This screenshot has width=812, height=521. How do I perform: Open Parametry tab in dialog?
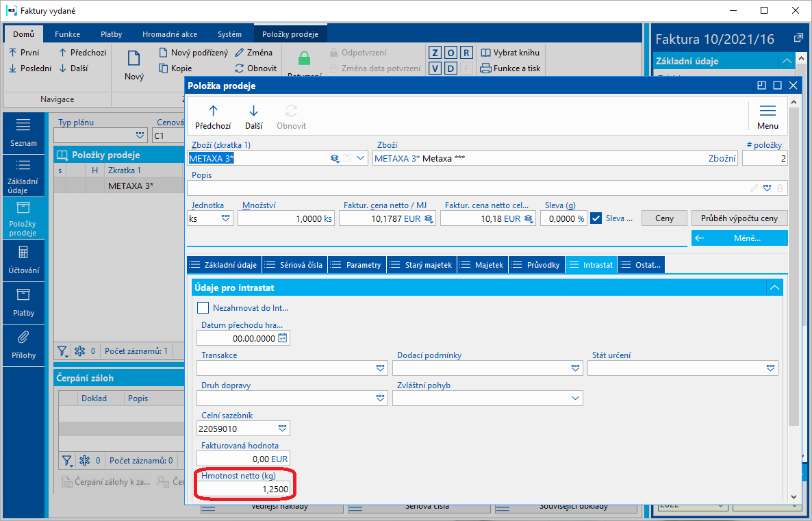click(x=356, y=265)
